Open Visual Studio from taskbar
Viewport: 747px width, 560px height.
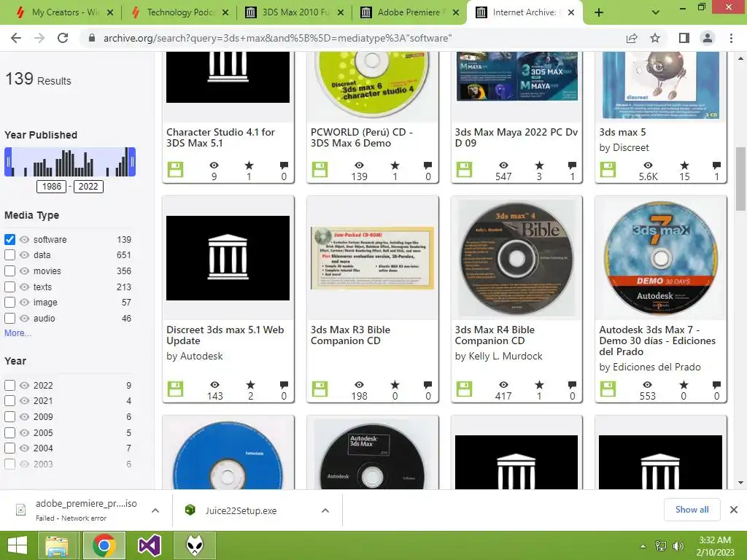pos(149,545)
